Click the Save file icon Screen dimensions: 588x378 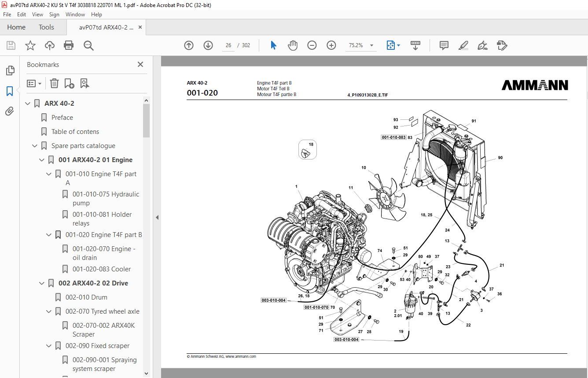click(x=11, y=45)
